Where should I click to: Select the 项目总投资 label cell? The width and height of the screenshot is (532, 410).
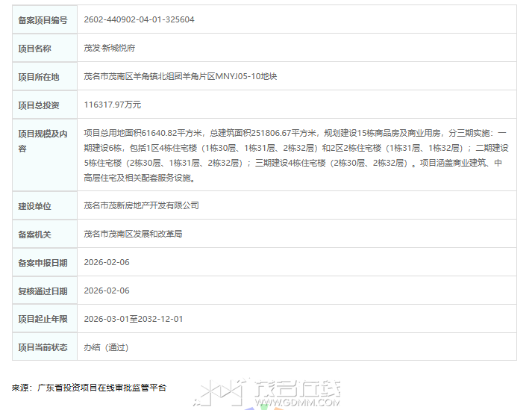pos(39,105)
